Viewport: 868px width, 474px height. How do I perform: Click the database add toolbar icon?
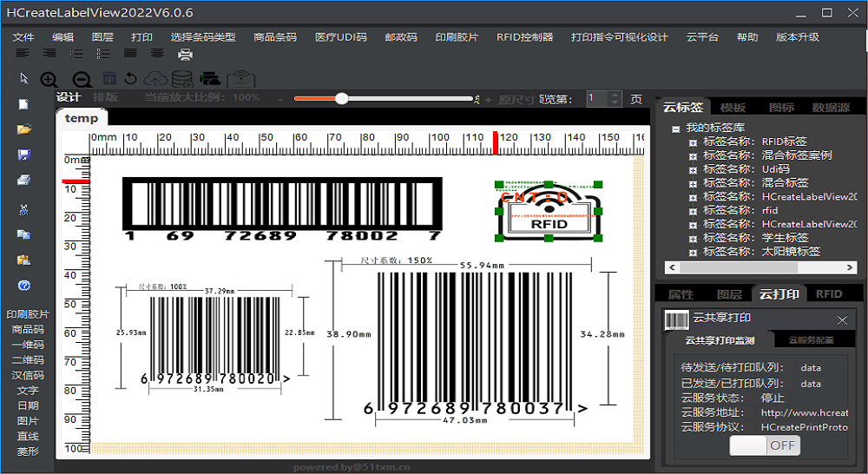[x=181, y=79]
